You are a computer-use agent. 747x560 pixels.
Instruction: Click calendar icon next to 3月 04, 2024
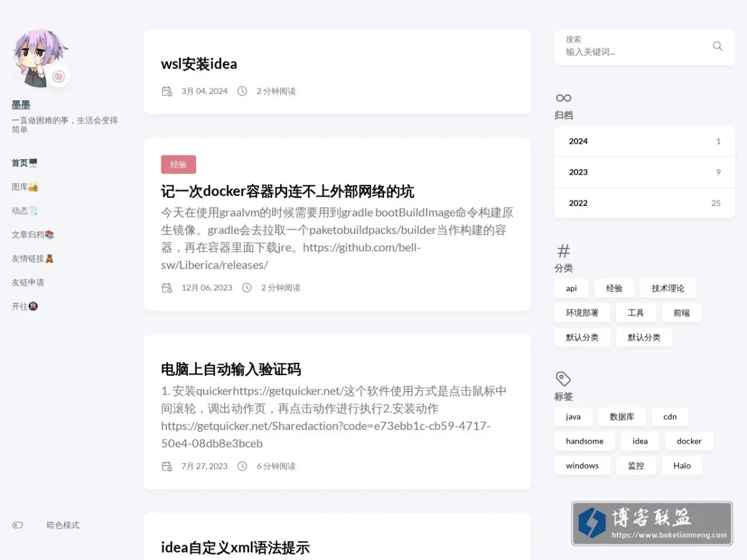tap(167, 91)
